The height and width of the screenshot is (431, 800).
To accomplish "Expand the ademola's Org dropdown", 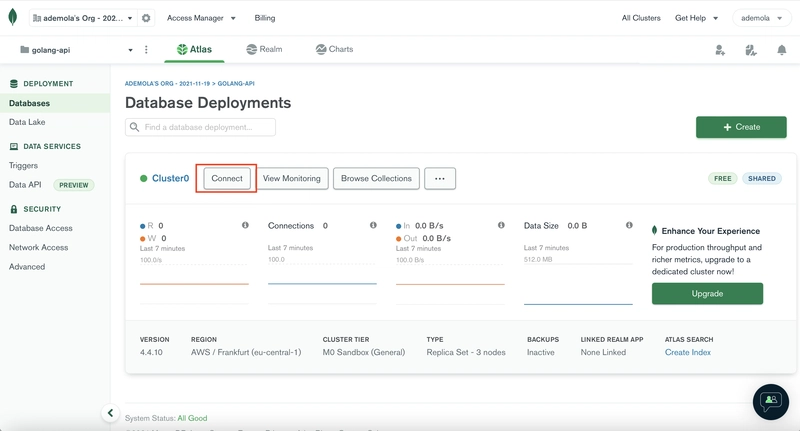I will (83, 18).
